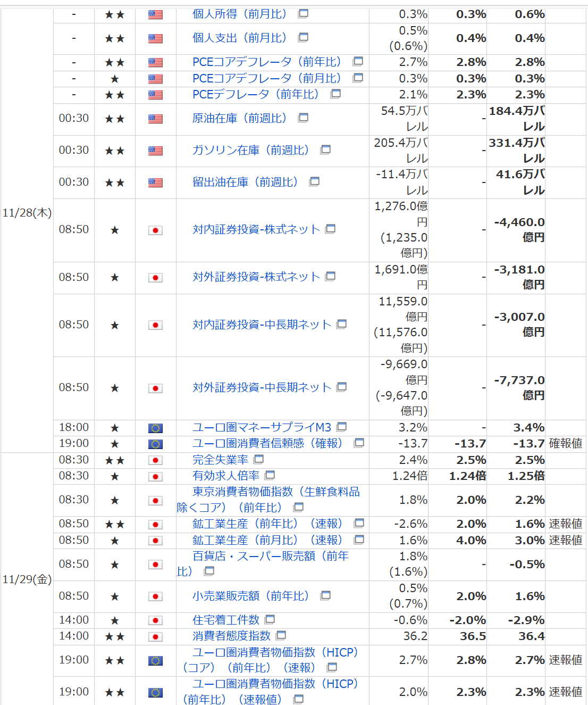Open ユーロ圏消費者物価指数（HICP）（前年比）（速報値） link
Screen dimensions: 588x705
271,692
